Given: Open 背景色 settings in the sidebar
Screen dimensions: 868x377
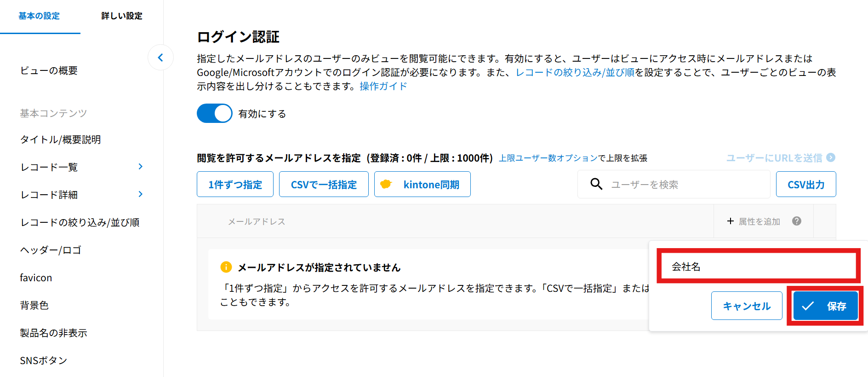Looking at the screenshot, I should (x=34, y=305).
